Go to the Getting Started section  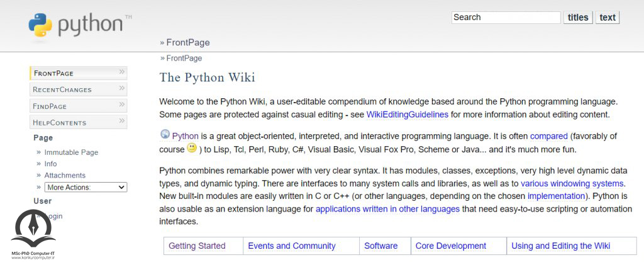197,246
